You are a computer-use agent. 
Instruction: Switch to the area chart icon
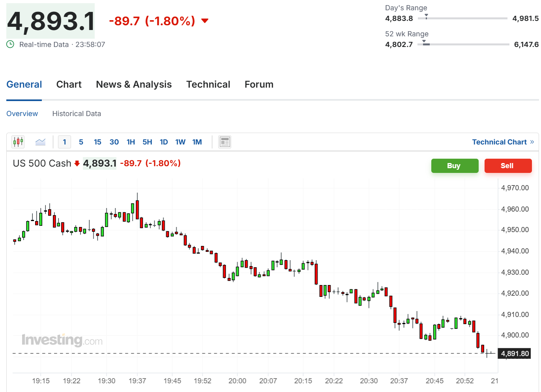[40, 142]
